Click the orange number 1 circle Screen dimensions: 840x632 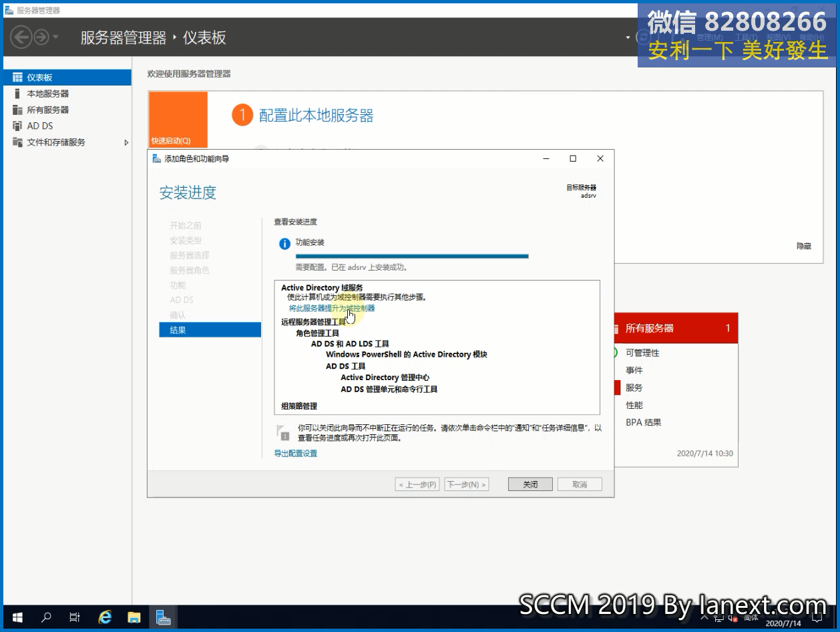click(242, 116)
